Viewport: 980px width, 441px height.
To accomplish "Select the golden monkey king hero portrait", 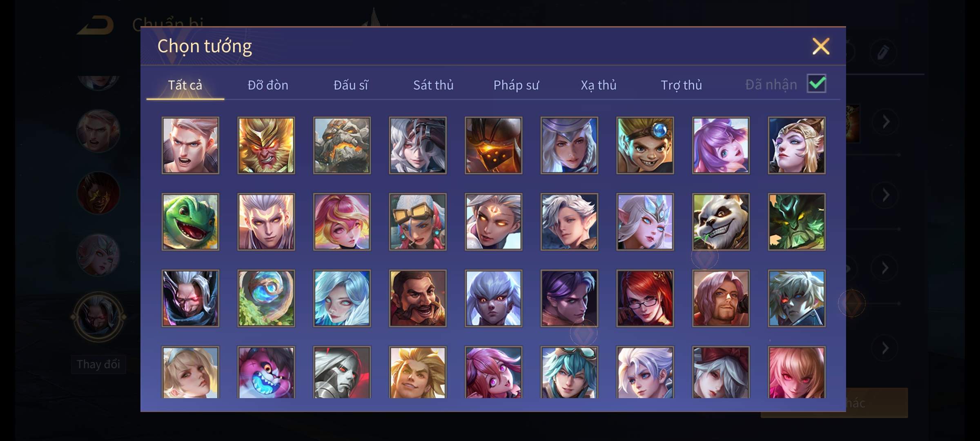I will 266,145.
